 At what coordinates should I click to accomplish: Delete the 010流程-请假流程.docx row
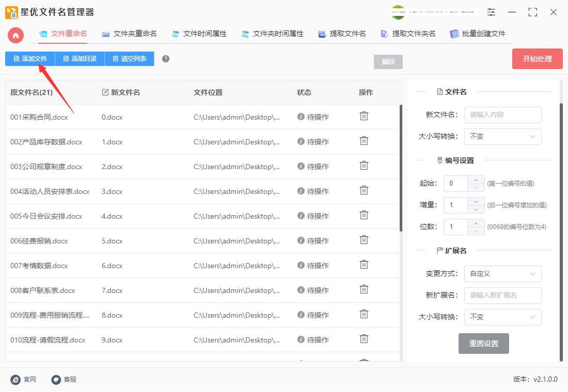[x=364, y=339]
